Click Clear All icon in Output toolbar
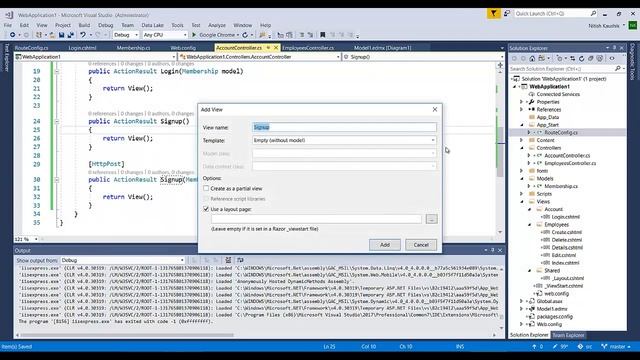Image resolution: width=640 pixels, height=360 pixels. (228, 260)
